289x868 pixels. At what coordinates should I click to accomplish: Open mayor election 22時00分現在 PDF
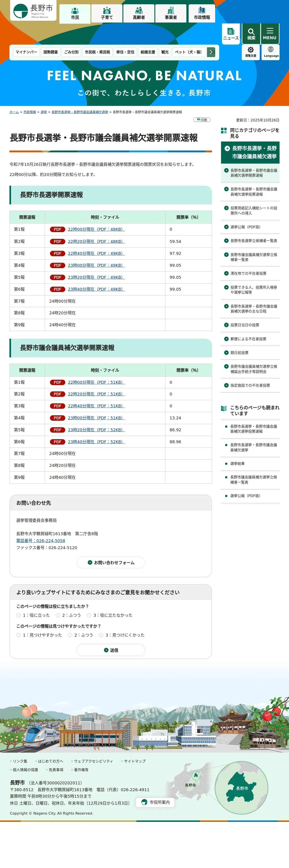click(96, 229)
